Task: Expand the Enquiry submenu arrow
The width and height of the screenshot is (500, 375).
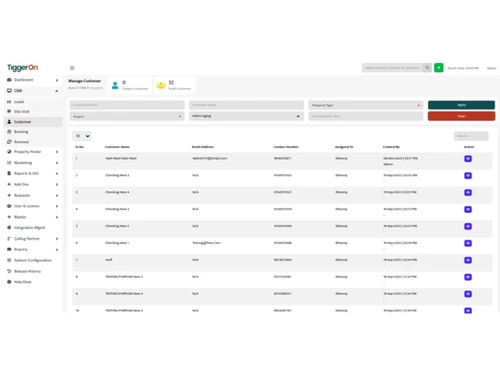Action: (57, 250)
